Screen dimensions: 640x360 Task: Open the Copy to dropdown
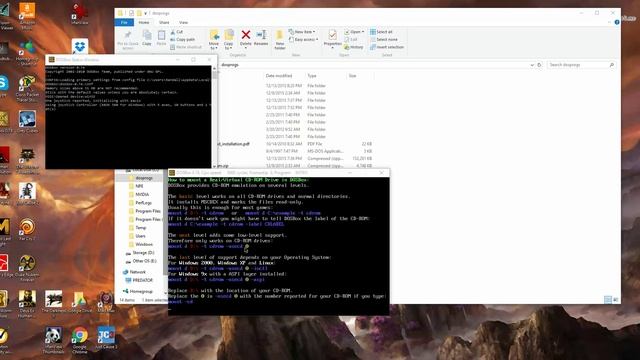point(229,40)
